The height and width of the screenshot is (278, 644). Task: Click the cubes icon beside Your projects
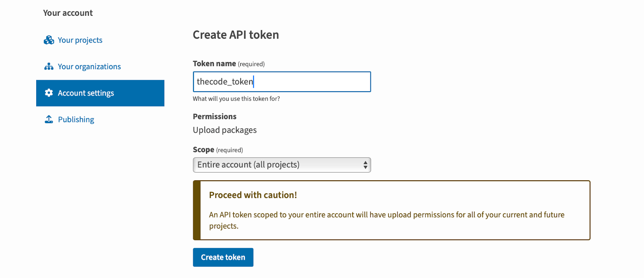pos(49,40)
